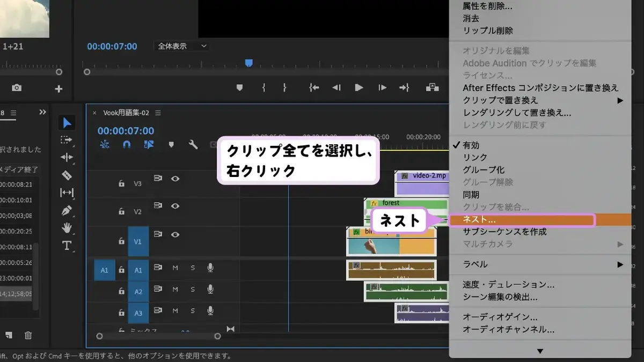Select the Razor tool

tap(67, 175)
